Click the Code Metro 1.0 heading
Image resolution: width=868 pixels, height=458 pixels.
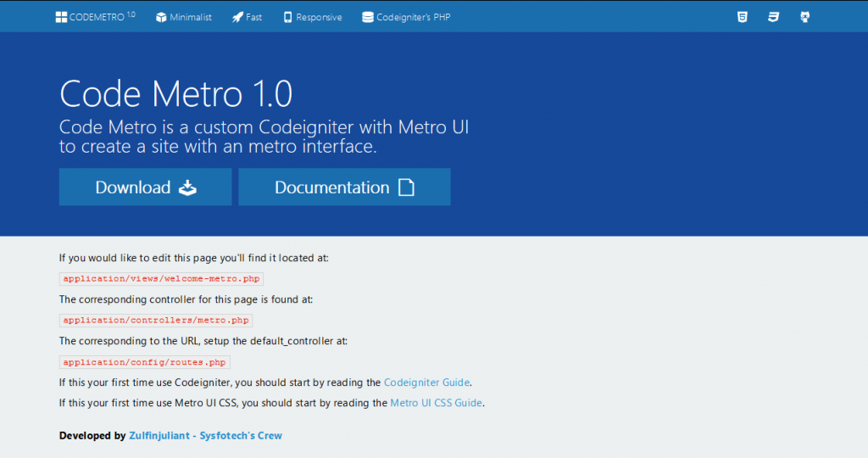(x=176, y=93)
